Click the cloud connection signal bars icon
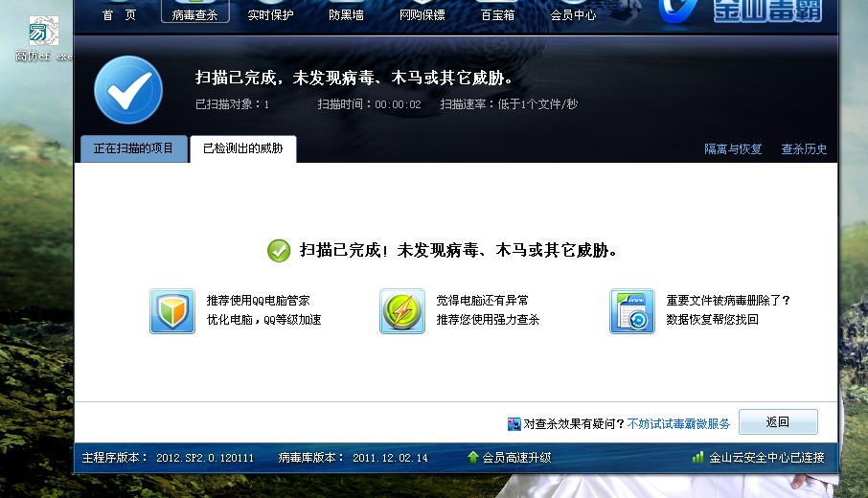This screenshot has height=498, width=868. 697,457
